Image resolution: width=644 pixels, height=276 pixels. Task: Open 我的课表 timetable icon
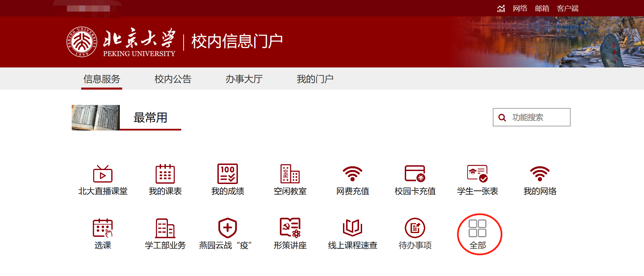click(165, 174)
